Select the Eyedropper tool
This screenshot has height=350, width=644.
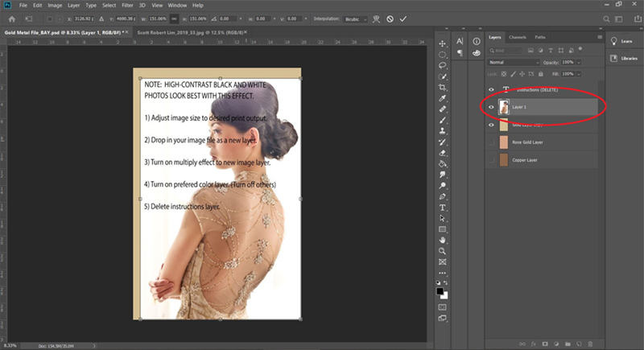(x=442, y=98)
